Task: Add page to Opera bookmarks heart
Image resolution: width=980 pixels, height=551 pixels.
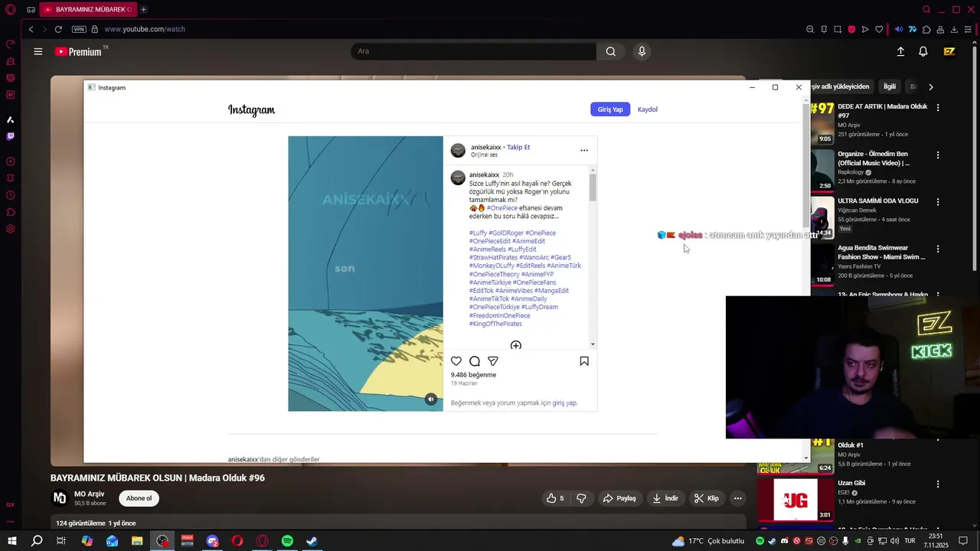Action: [879, 29]
